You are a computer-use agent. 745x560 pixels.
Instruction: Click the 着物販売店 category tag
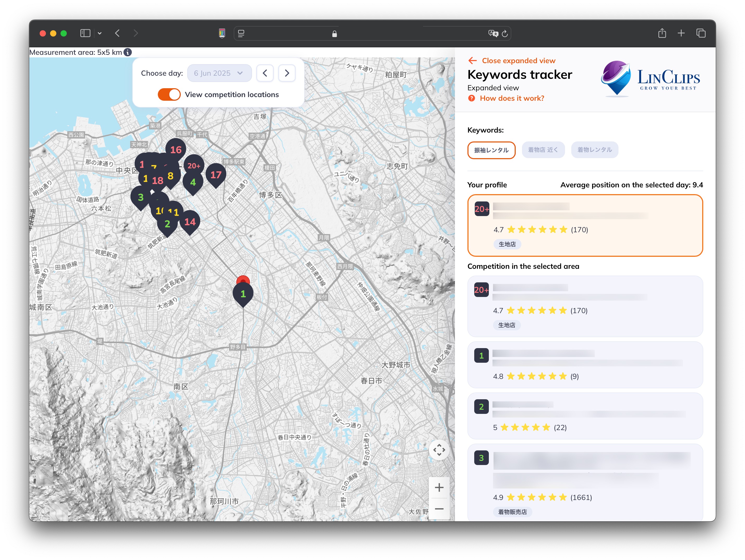[x=513, y=512]
